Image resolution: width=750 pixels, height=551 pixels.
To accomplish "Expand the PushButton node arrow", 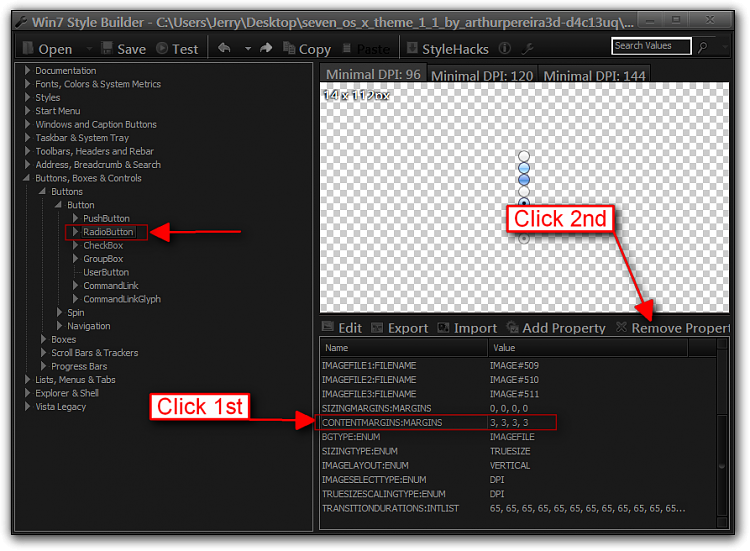I will click(75, 218).
